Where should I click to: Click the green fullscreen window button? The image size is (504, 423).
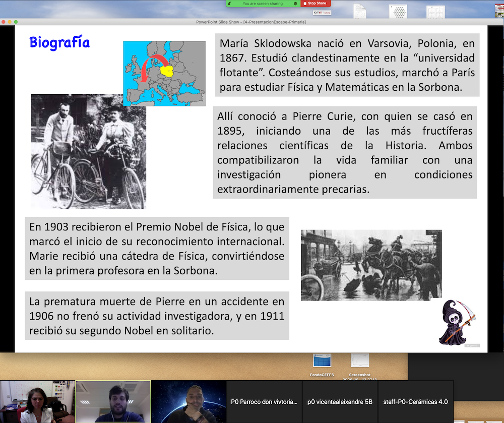16,22
